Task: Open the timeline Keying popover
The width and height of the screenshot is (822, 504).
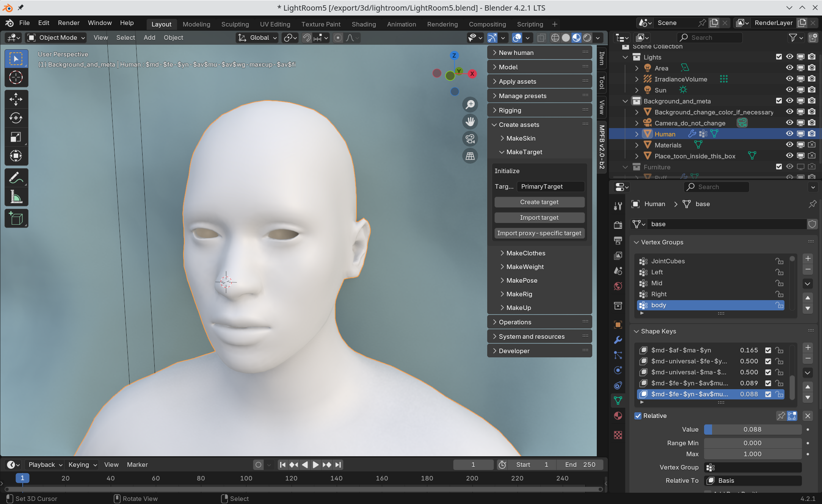Action: [83, 465]
